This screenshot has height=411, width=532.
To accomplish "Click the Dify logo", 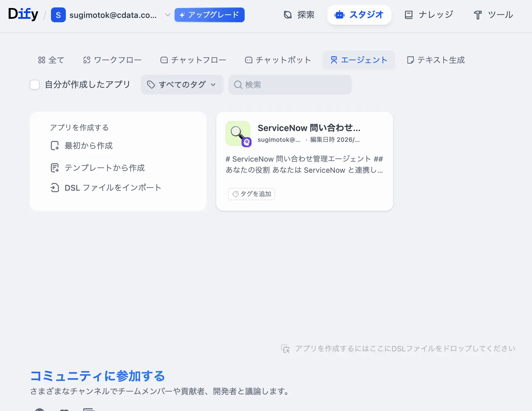I will coord(23,14).
